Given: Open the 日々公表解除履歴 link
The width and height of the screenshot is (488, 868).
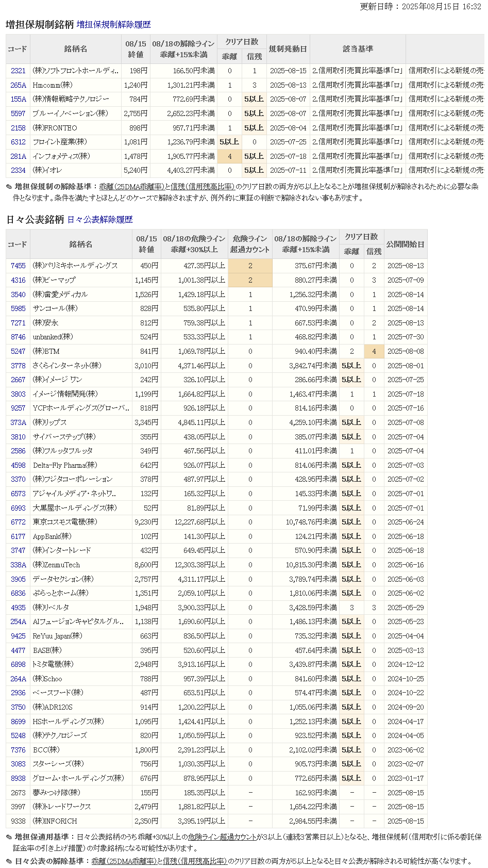Looking at the screenshot, I should click(x=100, y=220).
